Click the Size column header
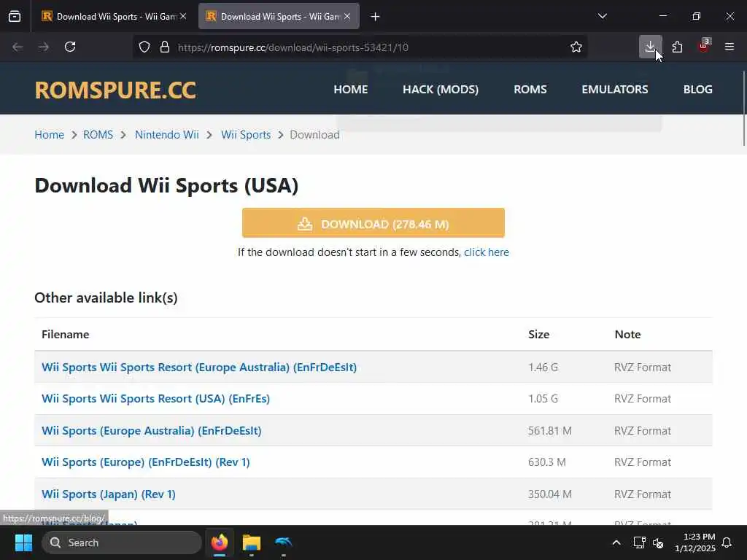Image resolution: width=747 pixels, height=560 pixels. [539, 334]
